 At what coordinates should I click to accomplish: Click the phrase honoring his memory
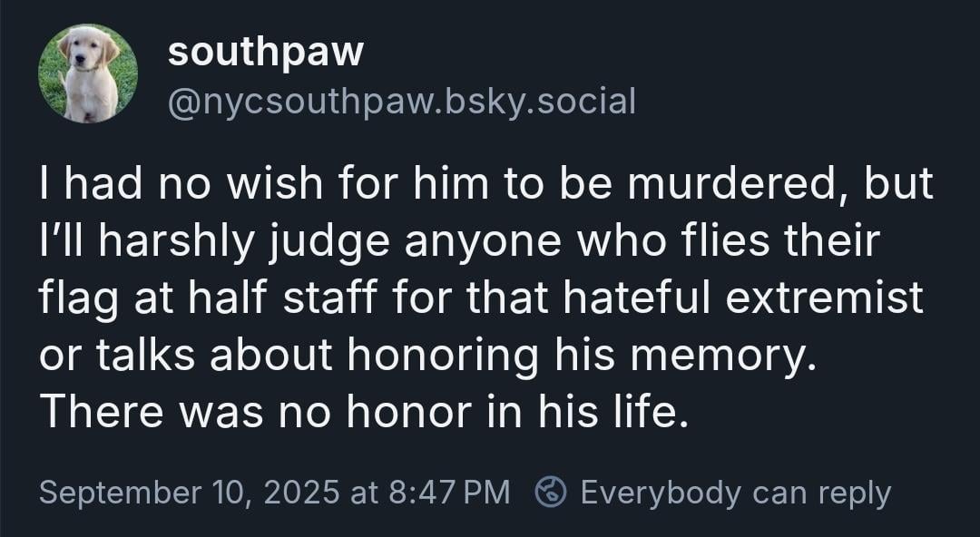582,356
